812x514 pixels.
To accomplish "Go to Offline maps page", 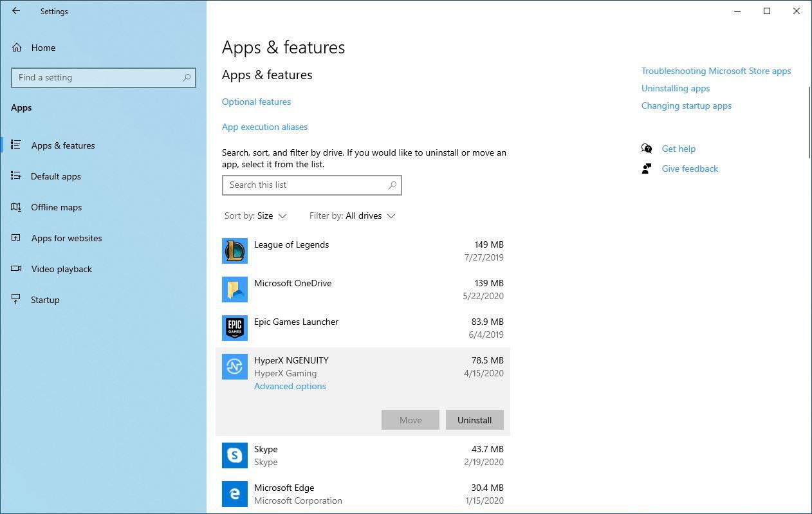I will (57, 207).
